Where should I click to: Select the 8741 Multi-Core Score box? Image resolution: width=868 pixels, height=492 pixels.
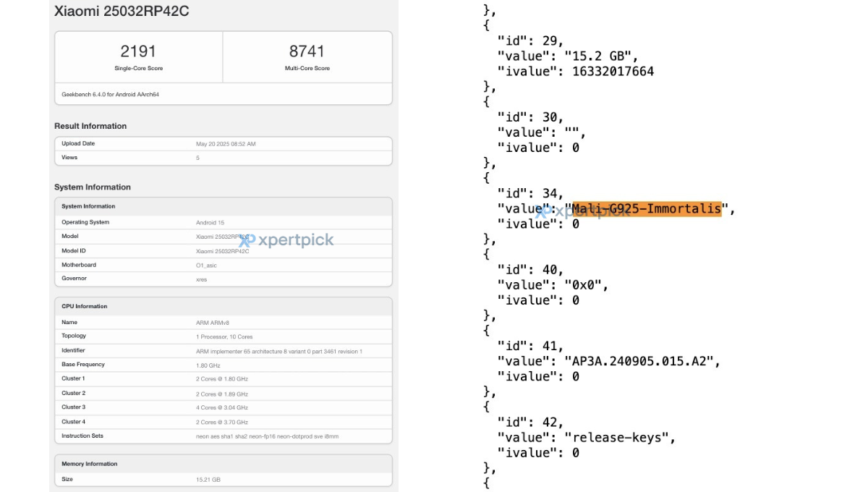307,56
